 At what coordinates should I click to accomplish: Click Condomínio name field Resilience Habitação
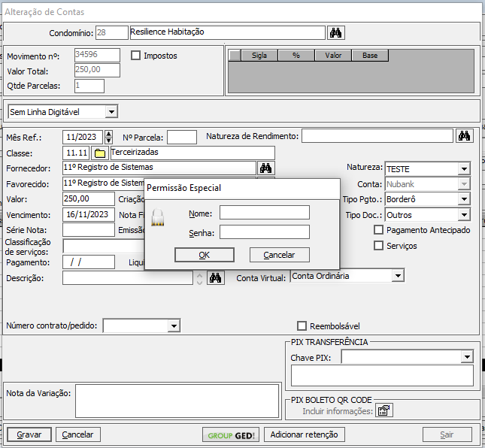point(228,32)
